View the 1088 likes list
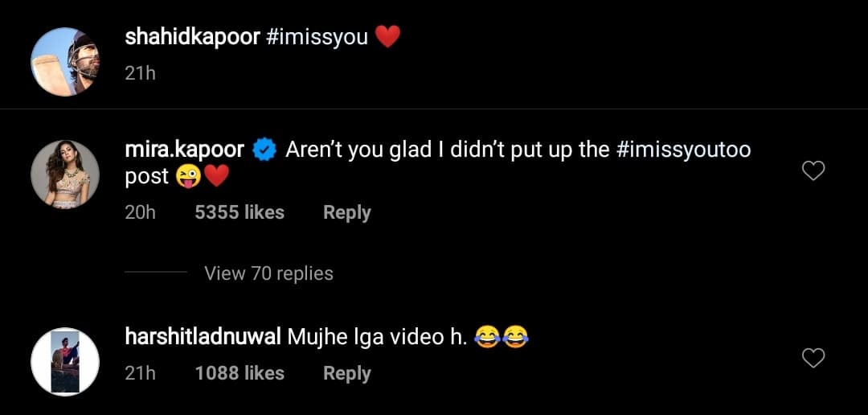The height and width of the screenshot is (415, 868). 240,373
